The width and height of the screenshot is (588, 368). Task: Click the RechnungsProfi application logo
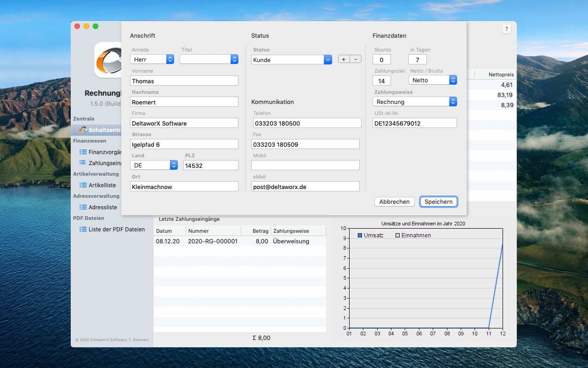[107, 60]
